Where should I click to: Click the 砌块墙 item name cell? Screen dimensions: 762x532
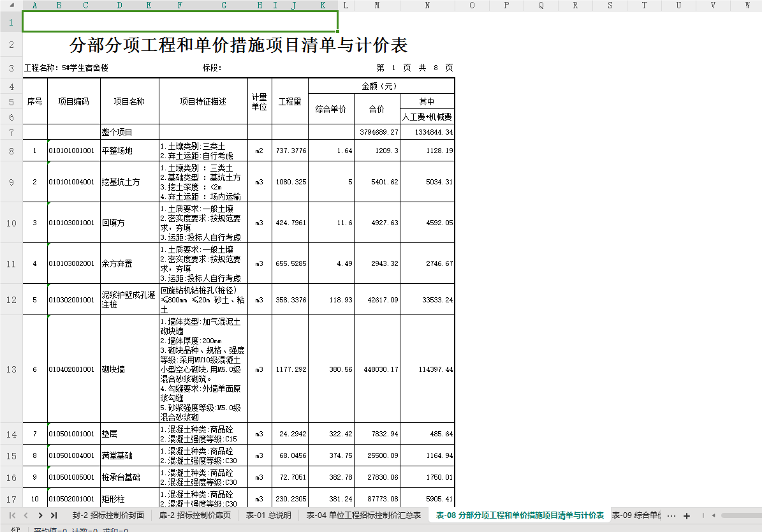pos(129,369)
